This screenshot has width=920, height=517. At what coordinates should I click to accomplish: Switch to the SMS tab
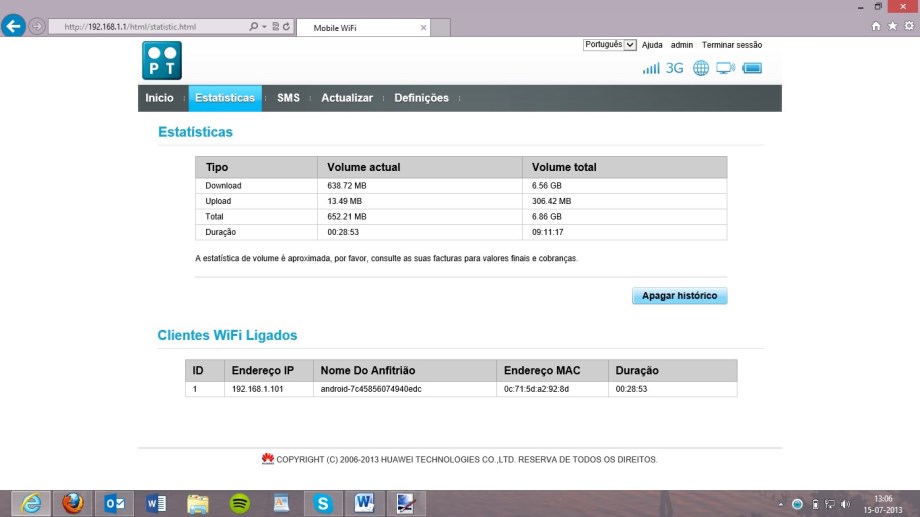[288, 98]
